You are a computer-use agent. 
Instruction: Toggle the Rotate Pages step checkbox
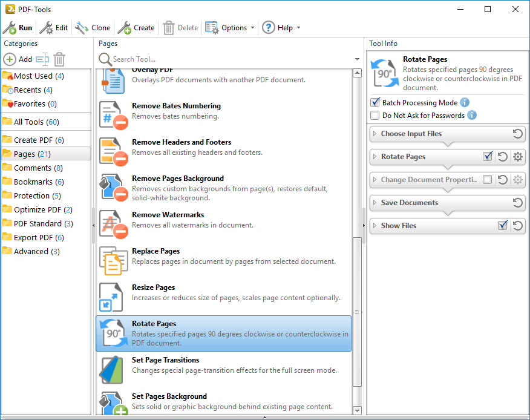488,156
